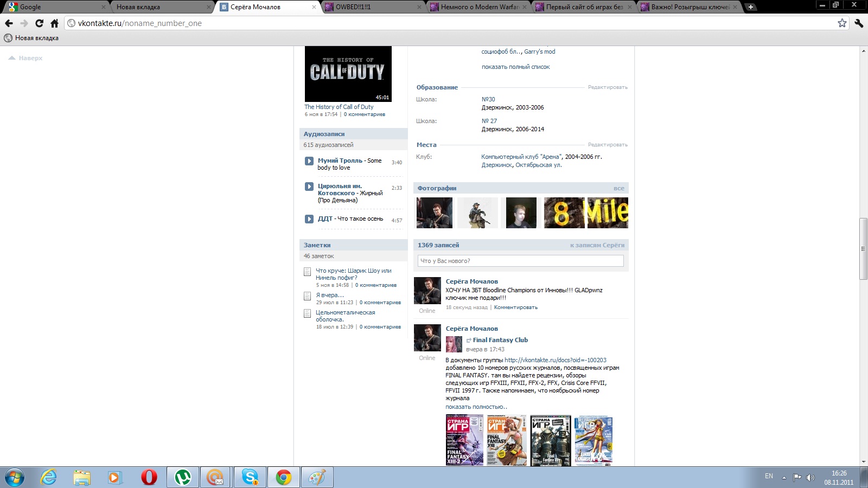Play the Цирюльня им. Котовского track

point(309,187)
